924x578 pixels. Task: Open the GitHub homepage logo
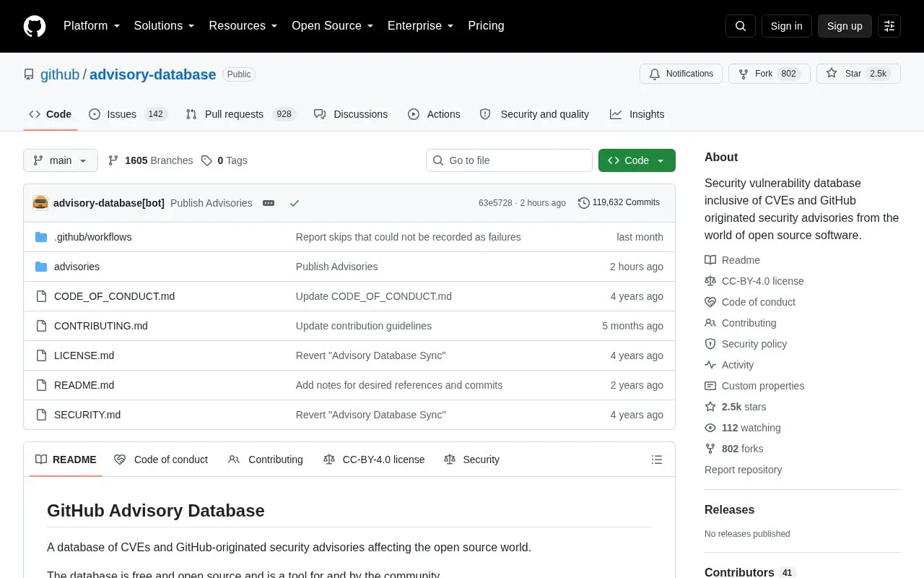35,26
